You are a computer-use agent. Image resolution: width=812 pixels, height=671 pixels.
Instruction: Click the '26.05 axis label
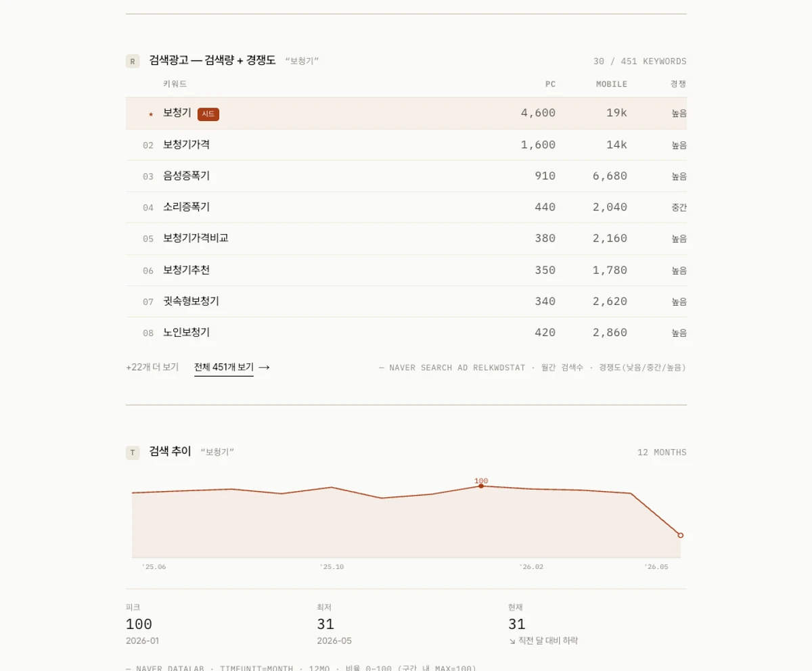(656, 567)
